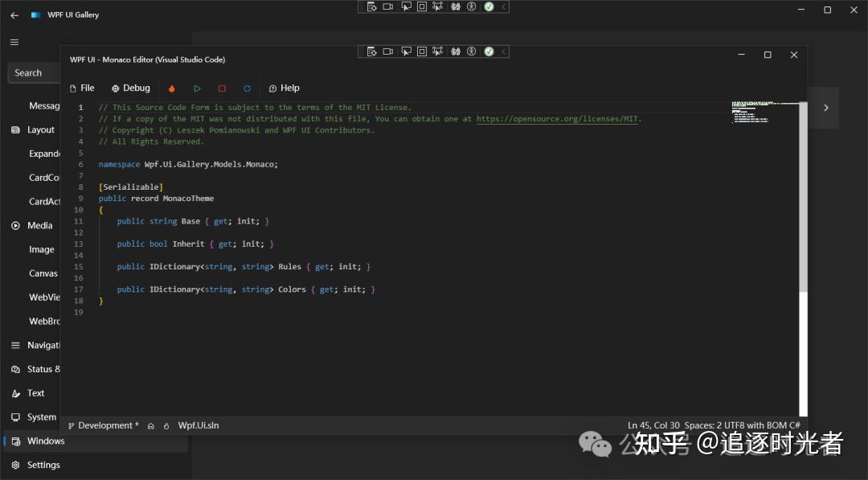Image resolution: width=868 pixels, height=480 pixels.
Task: Open the opensource.org MIT license link
Action: tap(557, 119)
